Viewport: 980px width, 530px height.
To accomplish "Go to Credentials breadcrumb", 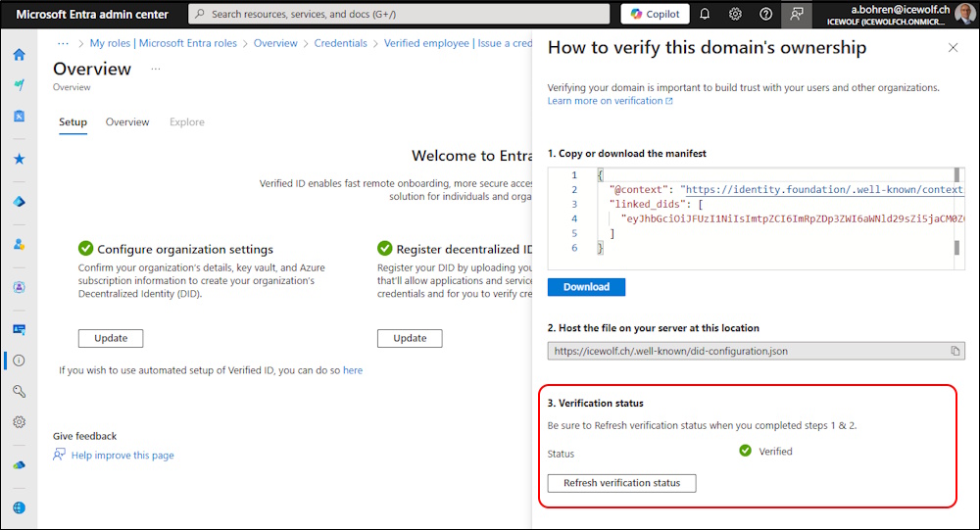I will [x=341, y=43].
